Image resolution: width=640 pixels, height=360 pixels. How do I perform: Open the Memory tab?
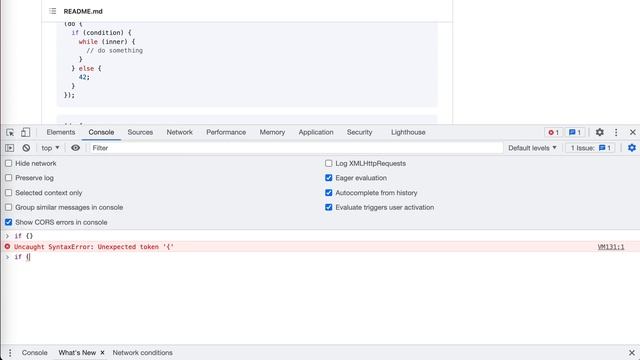(x=272, y=132)
